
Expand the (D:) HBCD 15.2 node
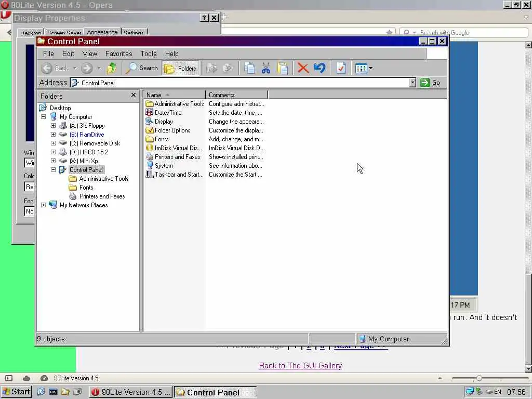tap(54, 152)
